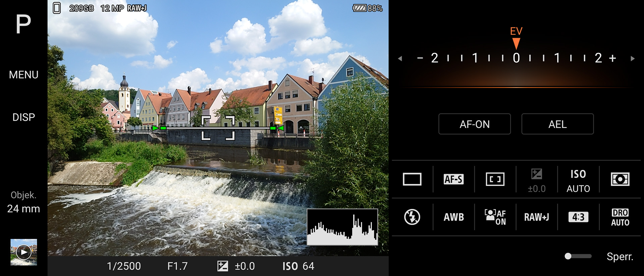
Task: Set the EV dial to +1
Action: (557, 58)
